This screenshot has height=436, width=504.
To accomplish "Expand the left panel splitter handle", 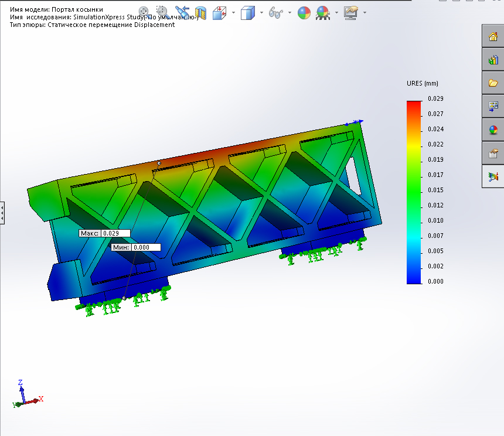I will point(2,213).
